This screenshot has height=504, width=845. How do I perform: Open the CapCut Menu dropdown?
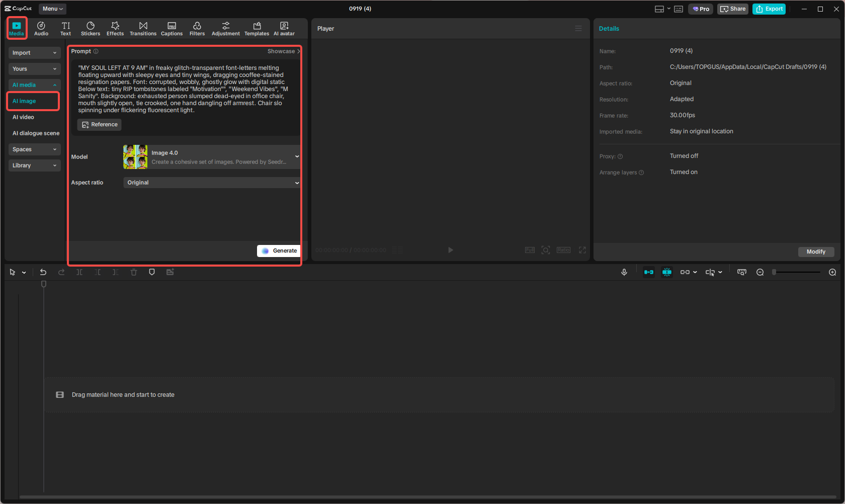(x=52, y=9)
